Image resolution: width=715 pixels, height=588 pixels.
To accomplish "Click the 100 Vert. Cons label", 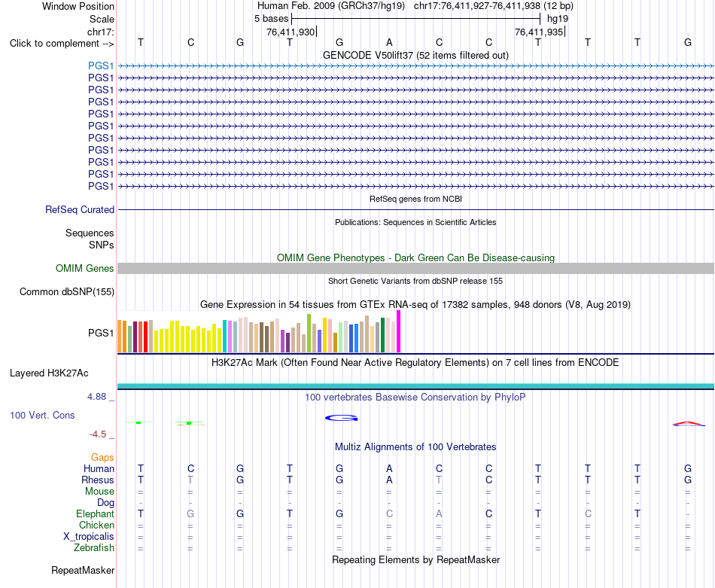I will (42, 415).
